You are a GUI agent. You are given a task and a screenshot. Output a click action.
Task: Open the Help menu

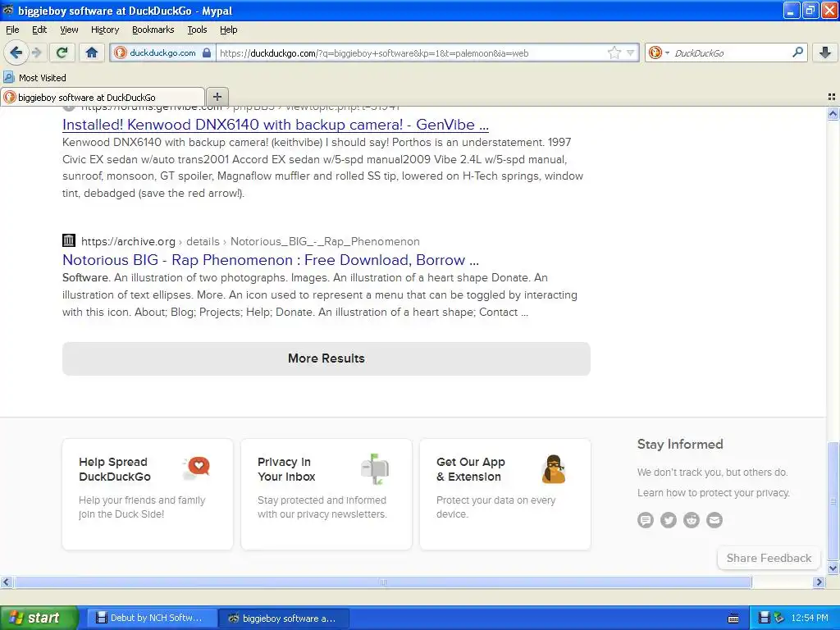point(228,30)
